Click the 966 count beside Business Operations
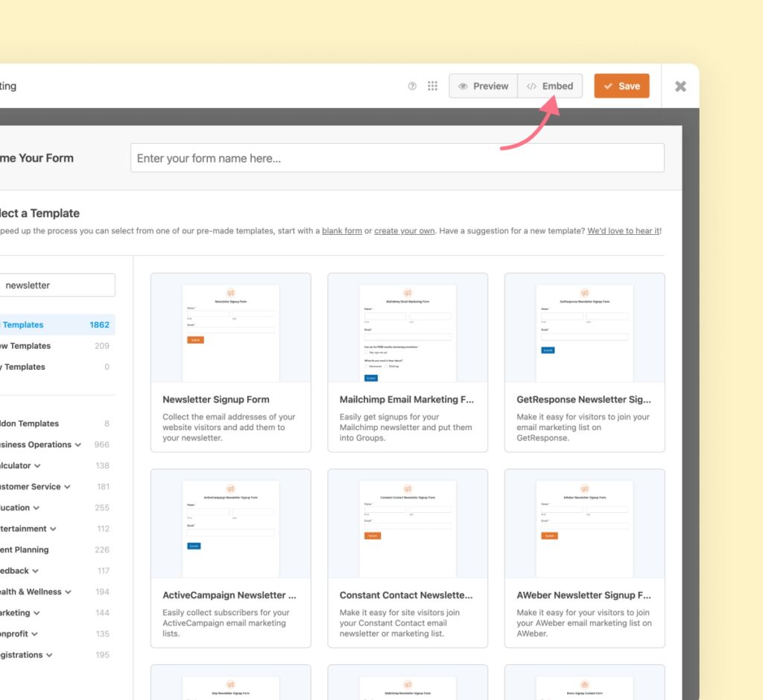This screenshot has width=763, height=700. (x=101, y=444)
